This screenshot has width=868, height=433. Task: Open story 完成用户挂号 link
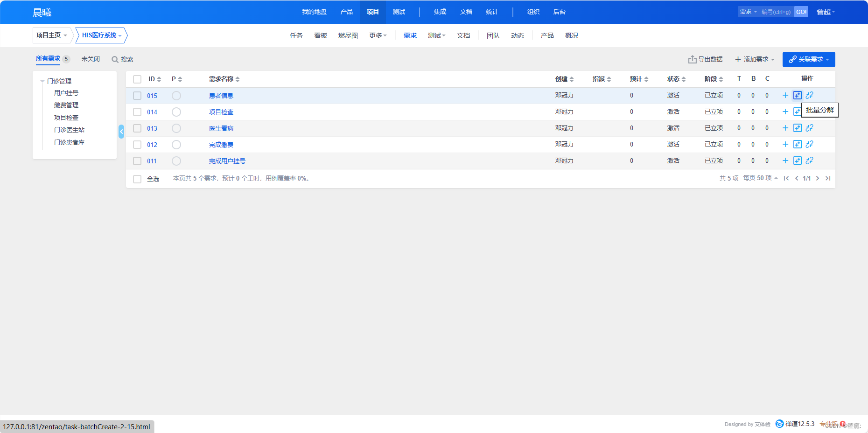tap(227, 161)
